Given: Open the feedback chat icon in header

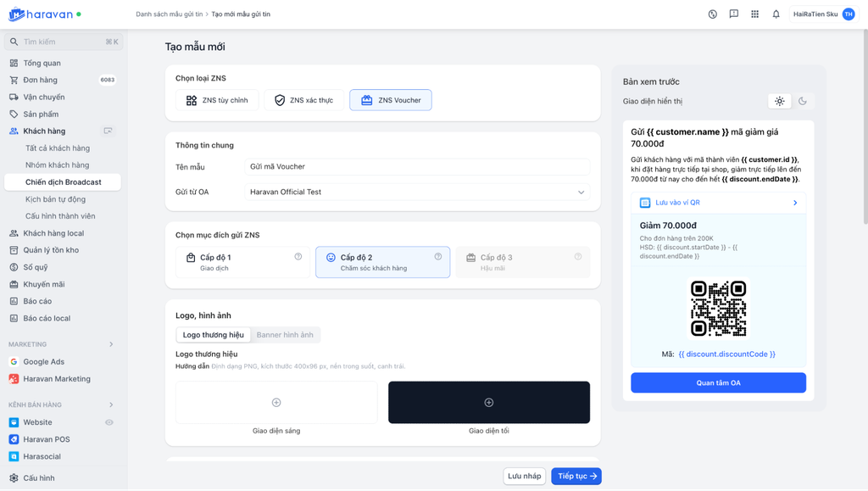Looking at the screenshot, I should pyautogui.click(x=734, y=14).
